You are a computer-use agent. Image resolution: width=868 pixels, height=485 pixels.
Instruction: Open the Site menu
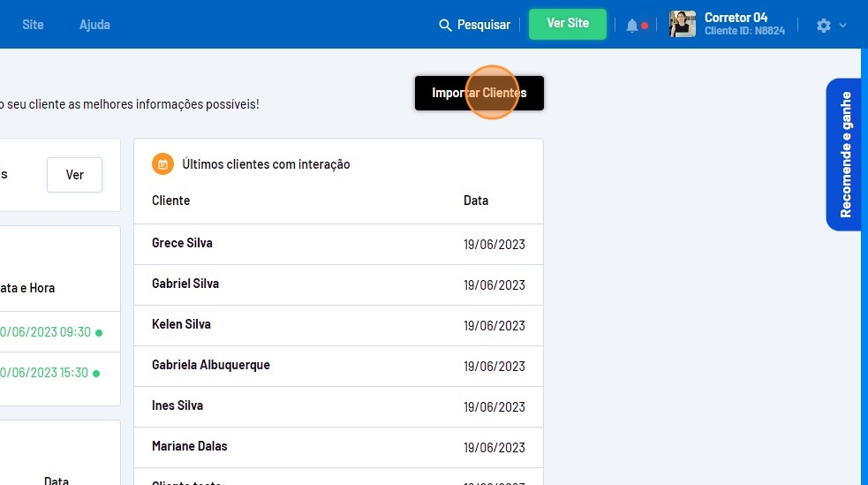click(x=33, y=25)
